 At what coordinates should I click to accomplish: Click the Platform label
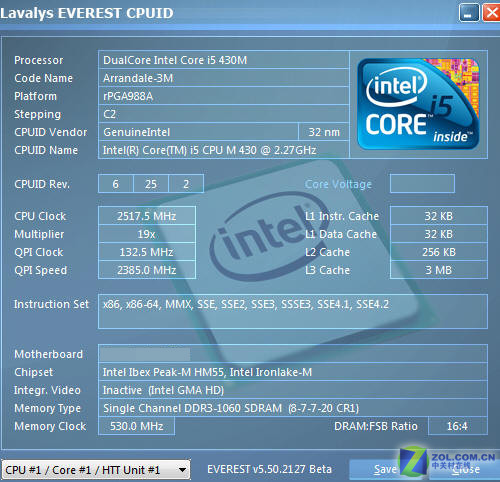tap(35, 96)
